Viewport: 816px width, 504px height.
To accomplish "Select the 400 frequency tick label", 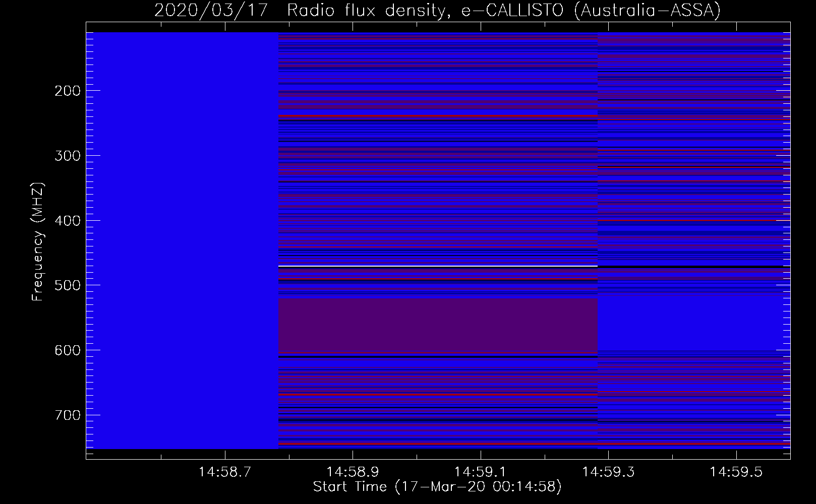I will point(67,221).
